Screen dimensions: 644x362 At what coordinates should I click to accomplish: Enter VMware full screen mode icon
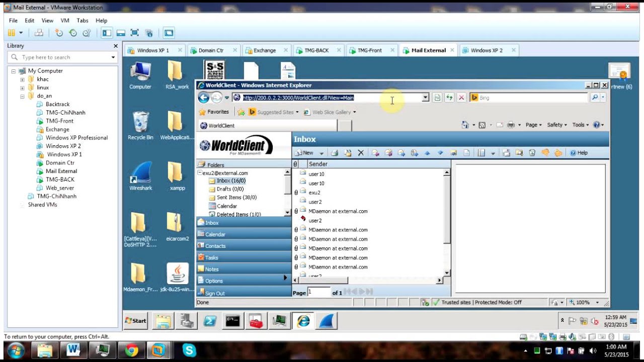[134, 33]
